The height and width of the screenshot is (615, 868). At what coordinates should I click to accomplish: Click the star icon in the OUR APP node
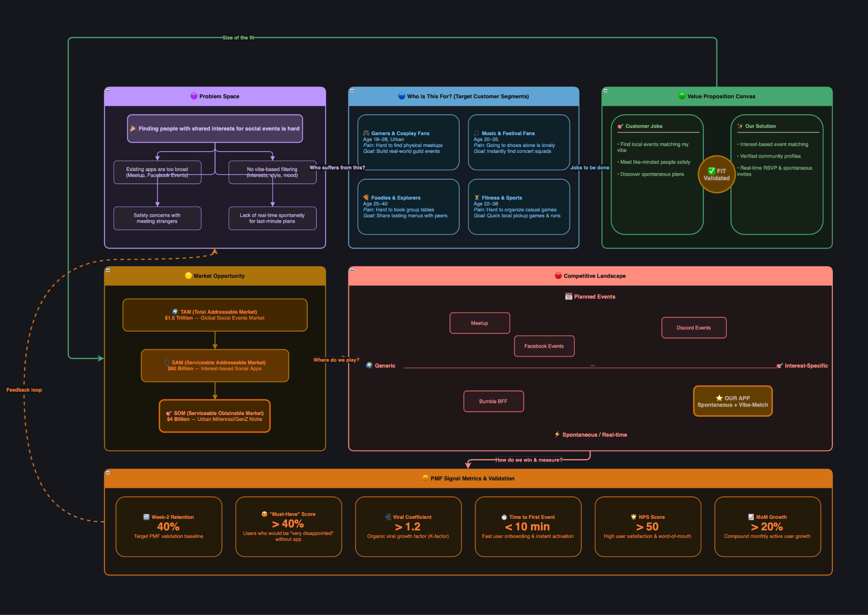point(719,398)
